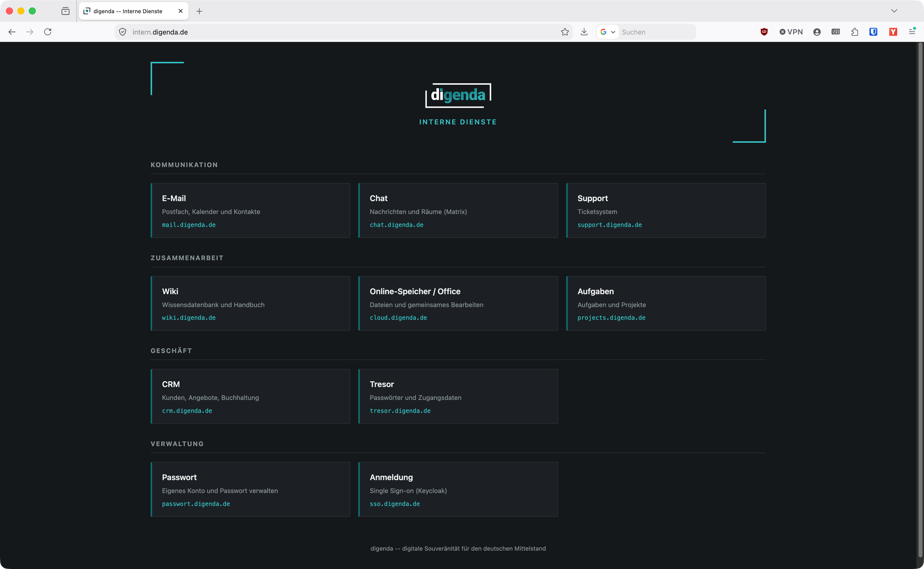Click the GESCHÄFT section heading

tap(171, 351)
